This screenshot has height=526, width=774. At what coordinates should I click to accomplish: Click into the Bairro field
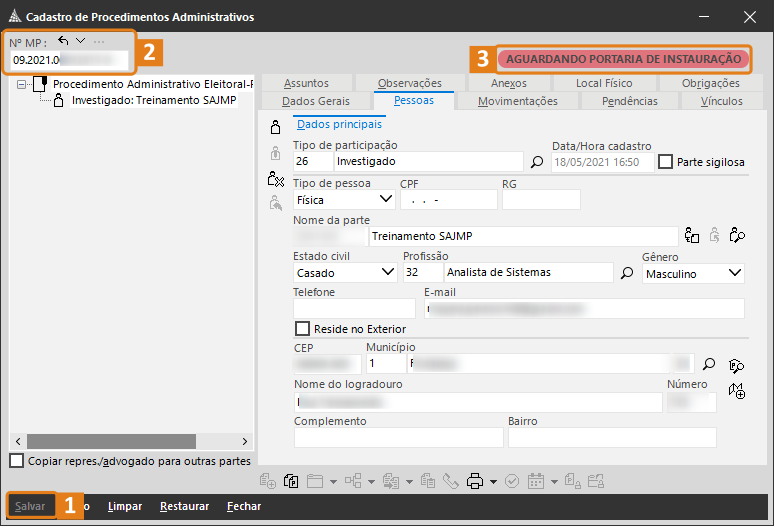(612, 438)
